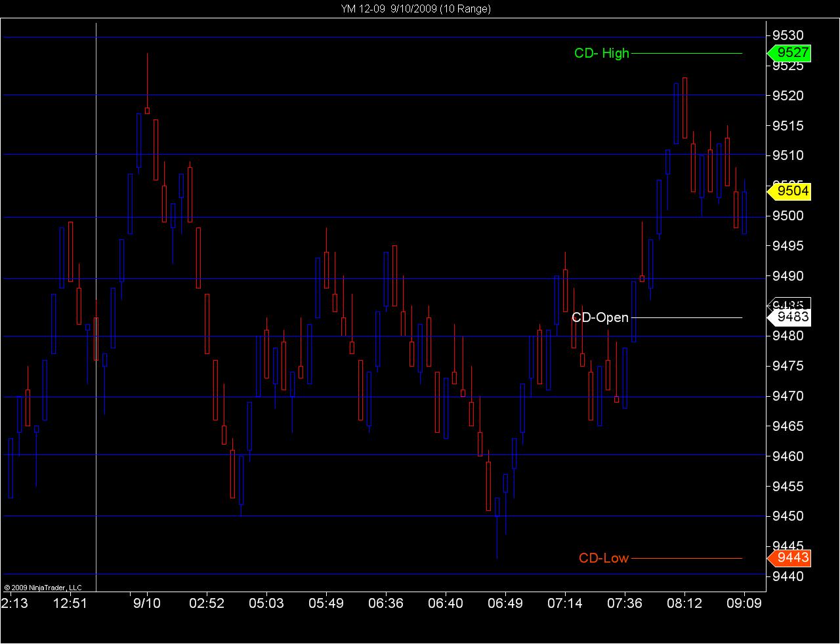Select the CD-Open label
Viewport: 840px width, 644px height.
pyautogui.click(x=600, y=317)
